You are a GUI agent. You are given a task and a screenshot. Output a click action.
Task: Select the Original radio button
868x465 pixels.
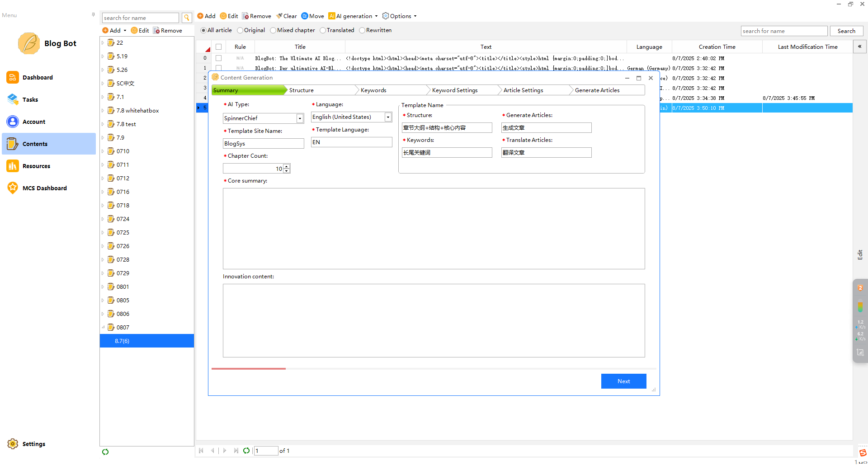(240, 30)
